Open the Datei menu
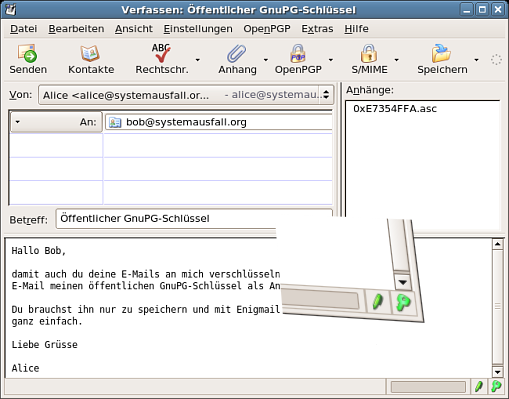 pos(24,29)
